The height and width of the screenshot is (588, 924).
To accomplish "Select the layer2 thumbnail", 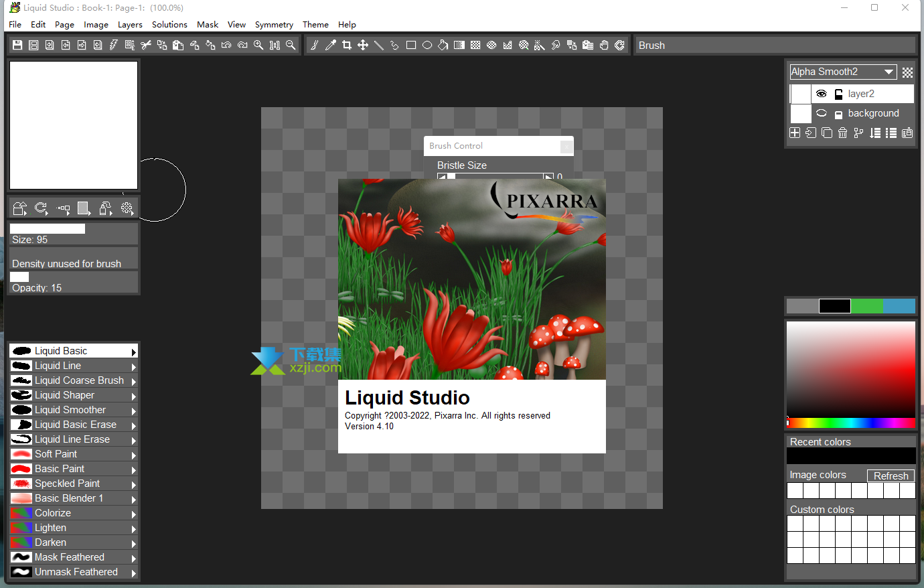I will click(801, 94).
